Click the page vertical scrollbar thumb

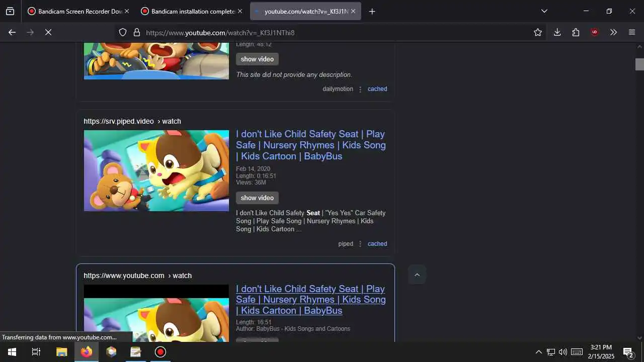tap(639, 64)
